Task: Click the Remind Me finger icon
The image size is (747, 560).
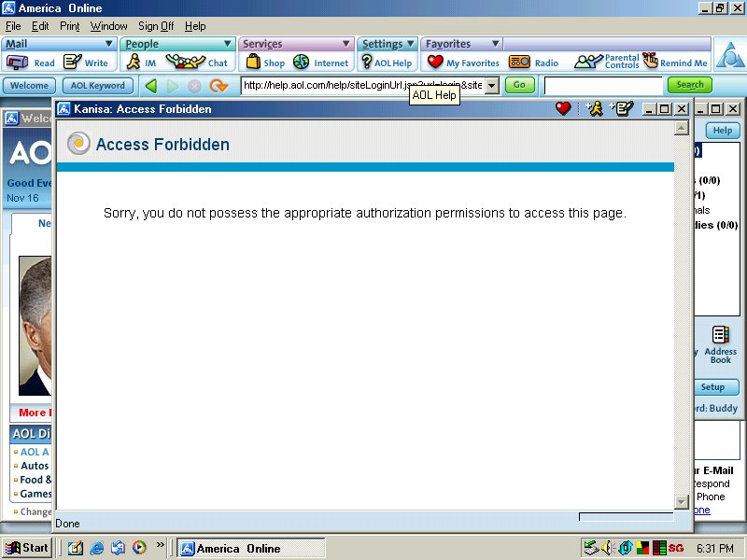Action: click(650, 61)
